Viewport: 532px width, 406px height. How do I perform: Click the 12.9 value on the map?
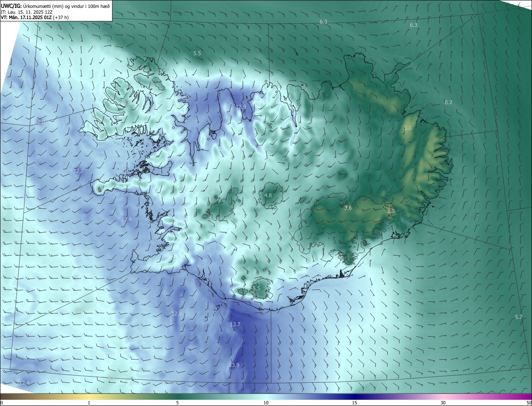click(x=241, y=107)
